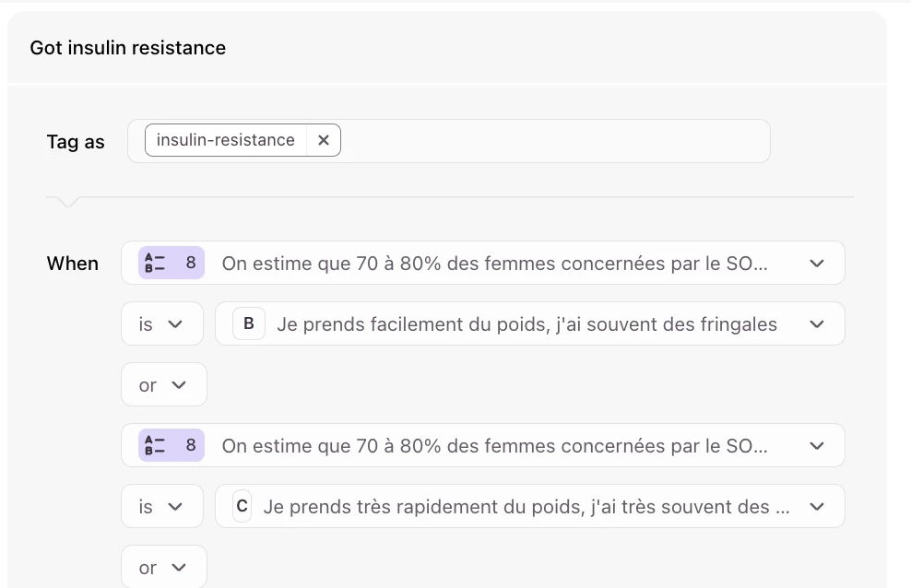Click the first multiple-choice question 8 icon
The width and height of the screenshot is (911, 588).
172,263
